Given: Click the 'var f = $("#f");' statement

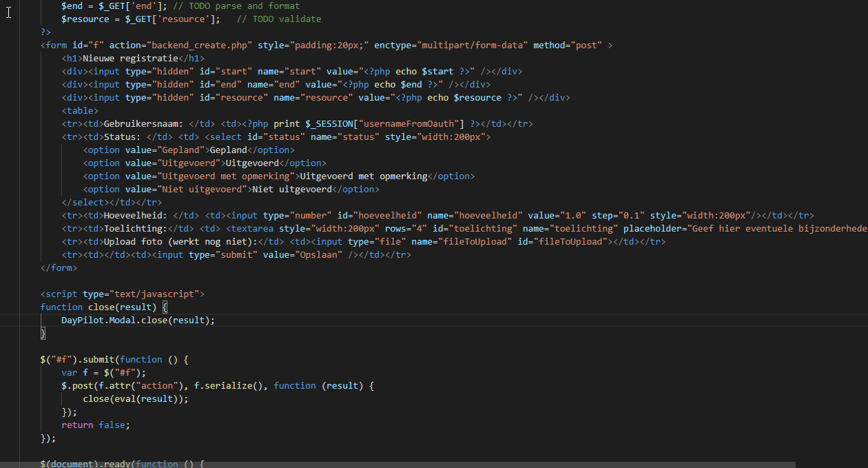Looking at the screenshot, I should pos(104,372).
